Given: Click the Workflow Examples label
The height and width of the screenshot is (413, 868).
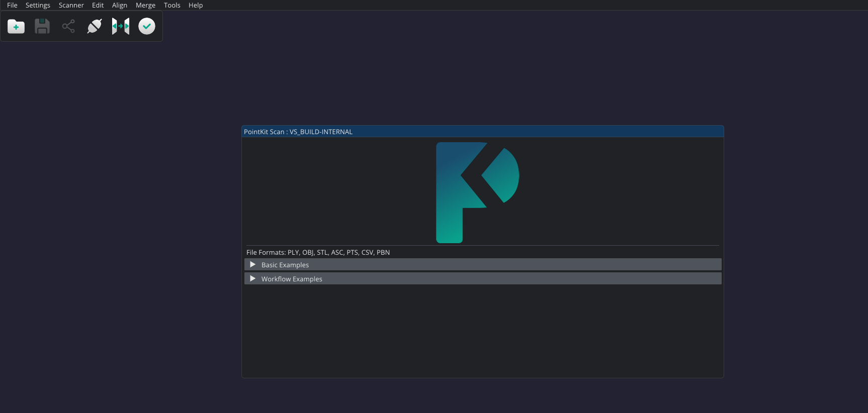Looking at the screenshot, I should coord(292,279).
